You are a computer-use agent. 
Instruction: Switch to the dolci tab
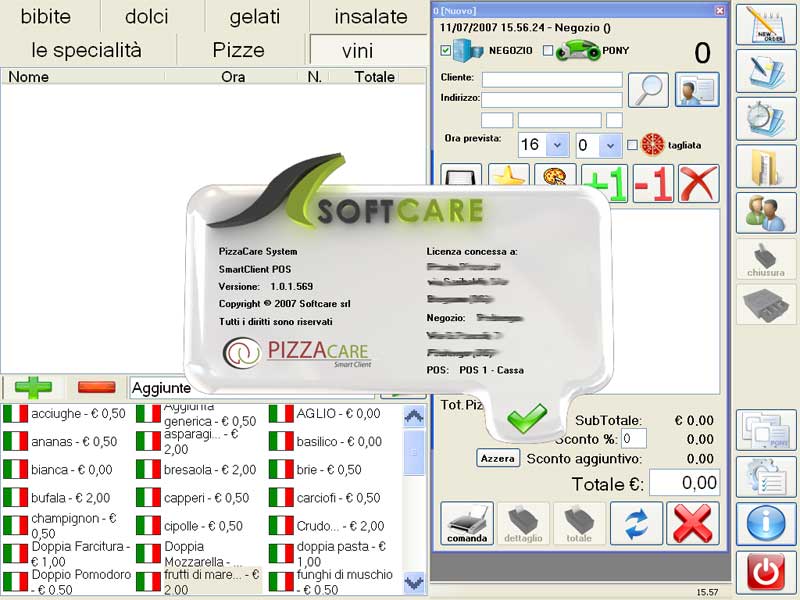(147, 16)
